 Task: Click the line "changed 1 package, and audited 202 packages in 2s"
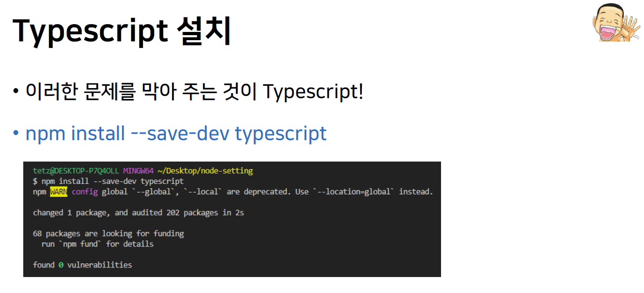click(x=138, y=213)
